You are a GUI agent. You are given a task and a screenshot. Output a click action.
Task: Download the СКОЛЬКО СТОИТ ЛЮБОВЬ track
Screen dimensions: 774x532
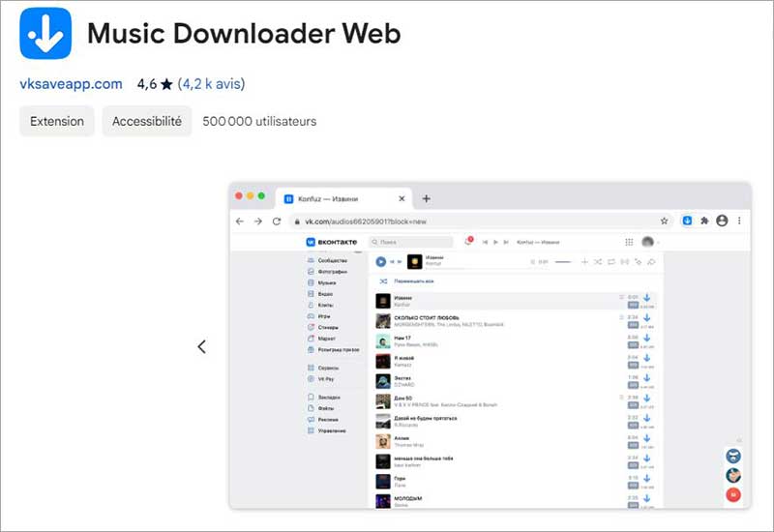point(646,318)
